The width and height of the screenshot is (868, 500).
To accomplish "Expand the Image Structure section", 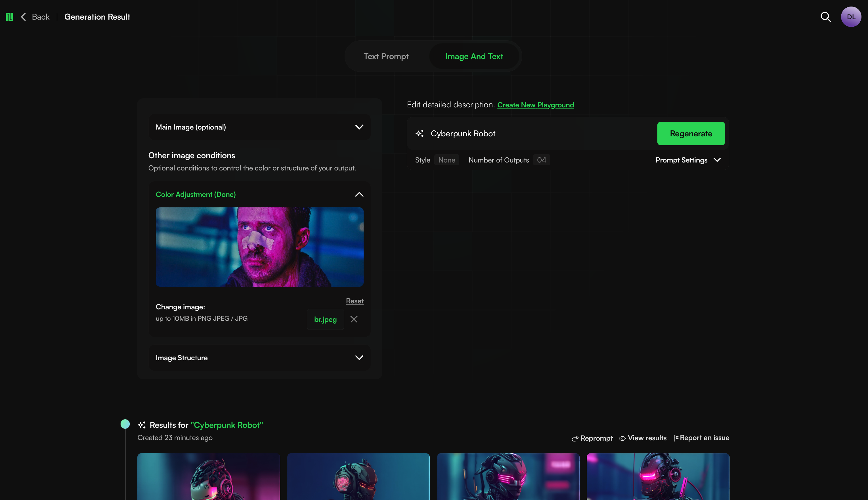I will 359,358.
